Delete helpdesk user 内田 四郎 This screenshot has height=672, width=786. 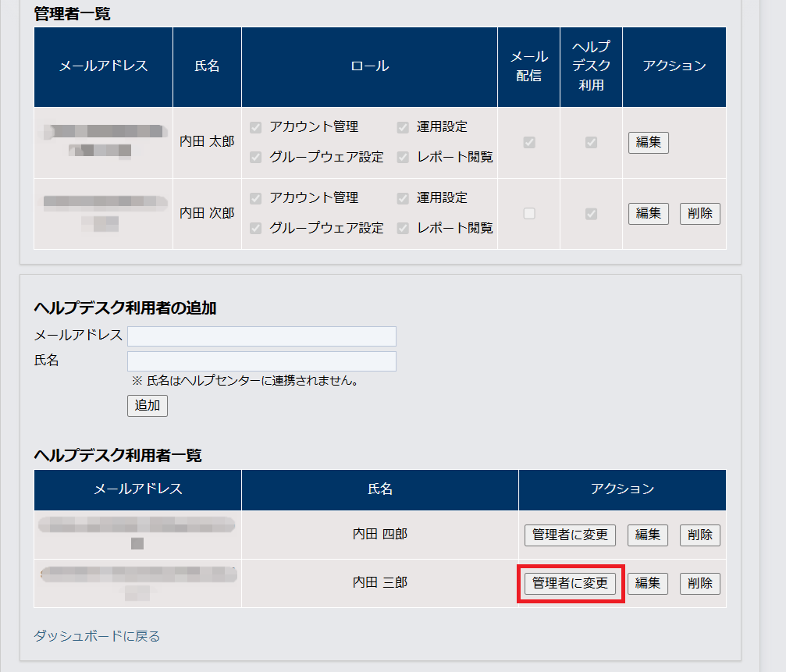tap(700, 535)
